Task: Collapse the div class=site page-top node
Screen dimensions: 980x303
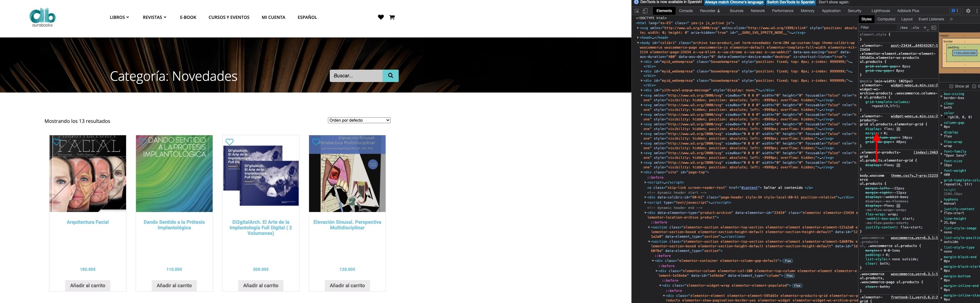Action: tap(642, 172)
